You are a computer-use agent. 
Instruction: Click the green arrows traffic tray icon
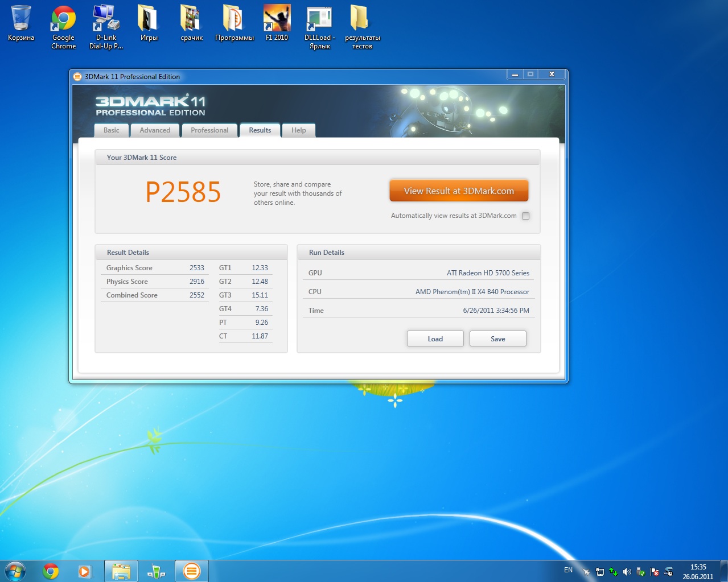pos(613,572)
